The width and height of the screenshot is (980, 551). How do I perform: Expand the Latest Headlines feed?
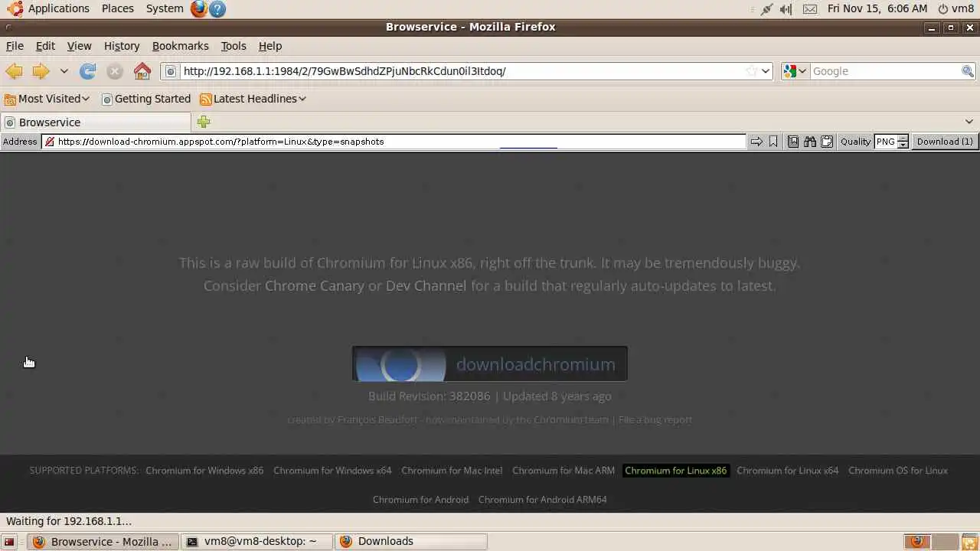[253, 99]
